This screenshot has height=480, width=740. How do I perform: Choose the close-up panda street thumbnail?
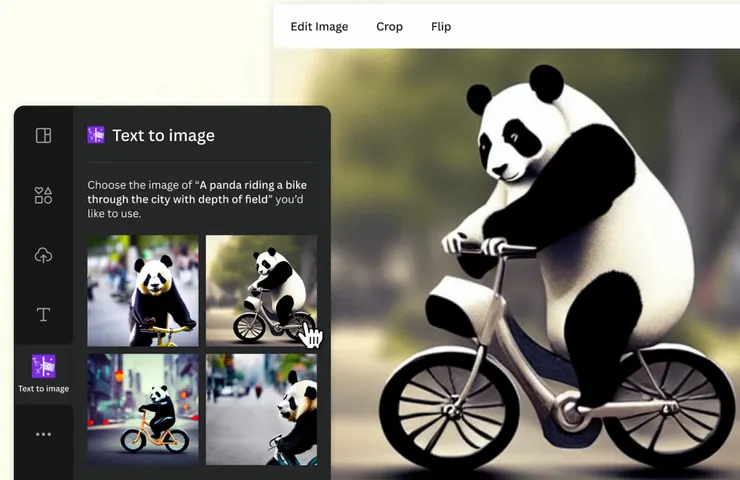tap(261, 410)
